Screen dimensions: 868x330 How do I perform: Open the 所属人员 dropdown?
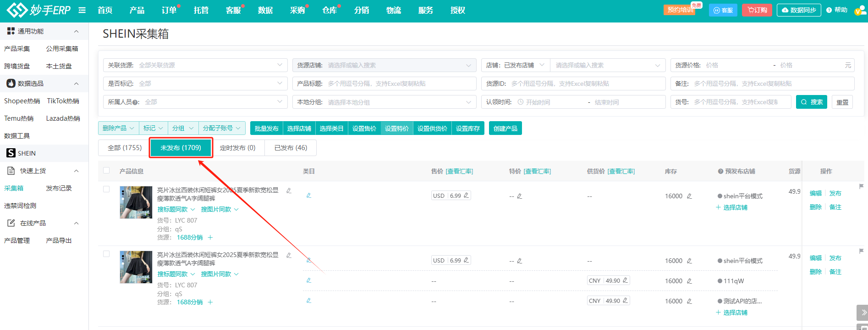click(x=195, y=102)
